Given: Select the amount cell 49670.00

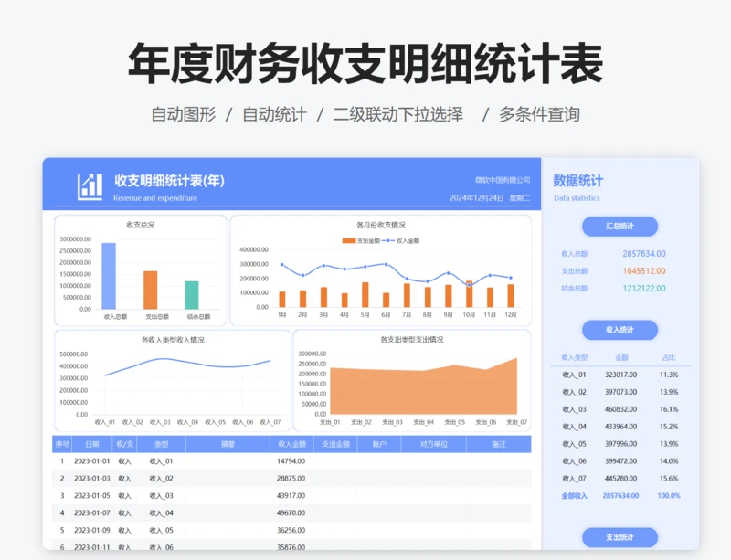Looking at the screenshot, I should pos(291,512).
